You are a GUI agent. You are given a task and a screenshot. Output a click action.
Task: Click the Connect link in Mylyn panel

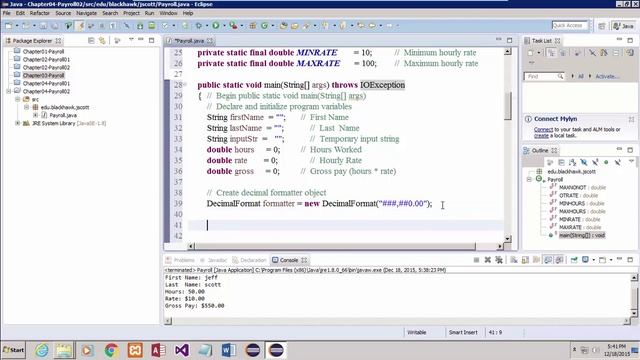pyautogui.click(x=543, y=129)
